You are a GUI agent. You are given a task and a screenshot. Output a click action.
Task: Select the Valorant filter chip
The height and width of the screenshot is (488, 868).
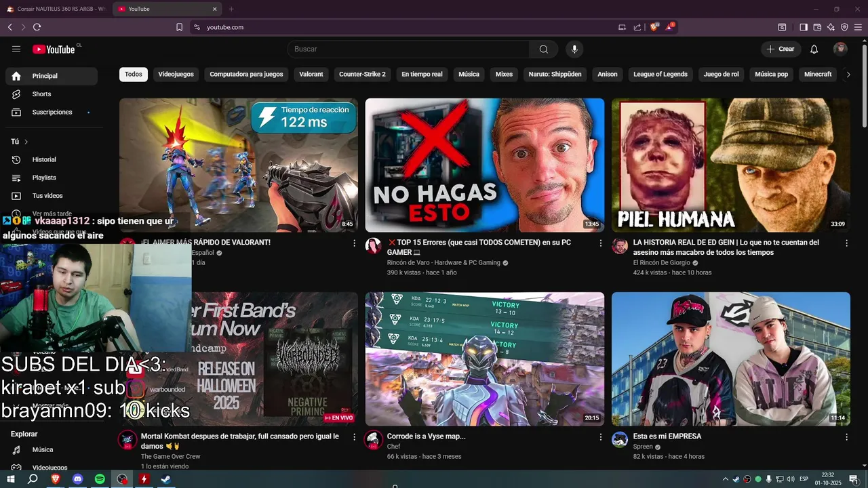(311, 75)
